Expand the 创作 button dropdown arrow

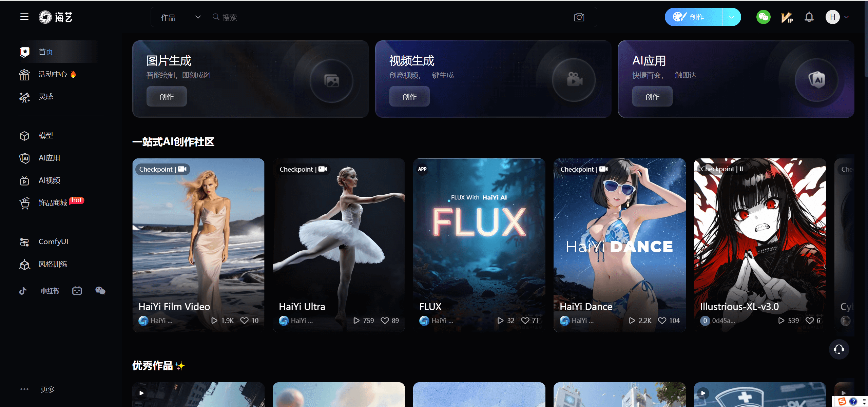point(732,17)
